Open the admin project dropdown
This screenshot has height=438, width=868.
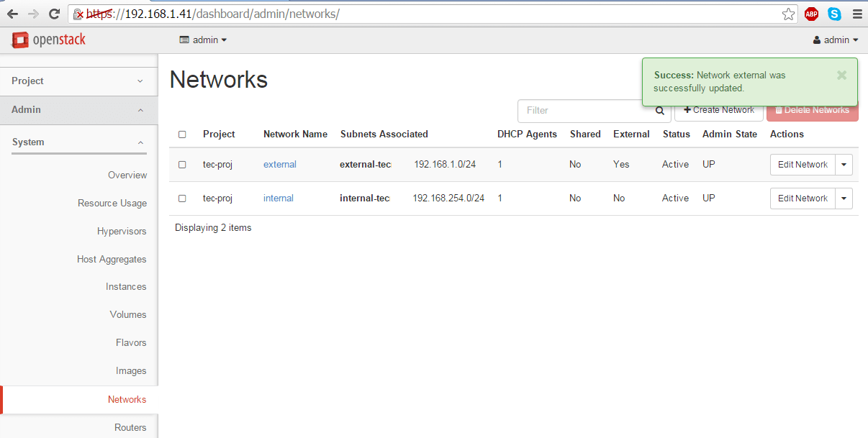pos(203,40)
